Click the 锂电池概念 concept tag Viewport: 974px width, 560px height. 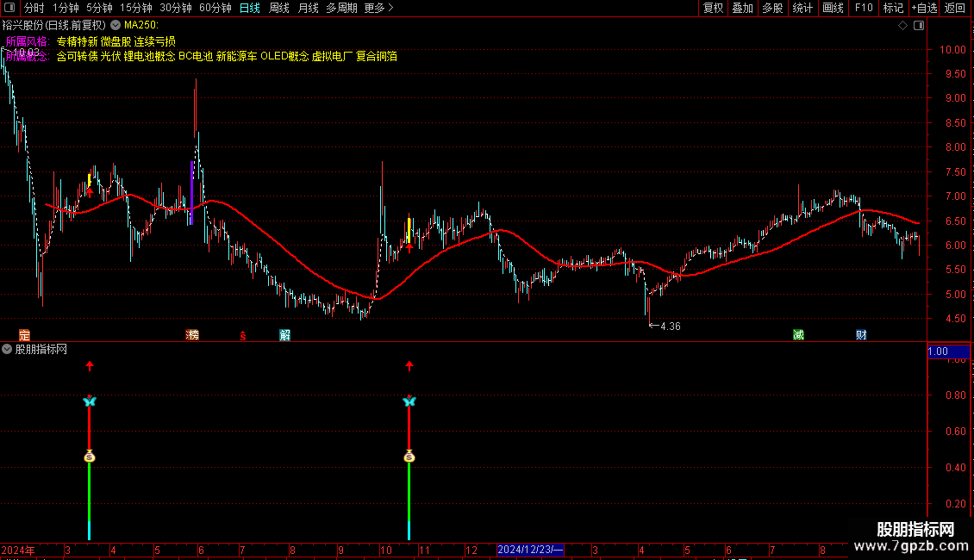[150, 57]
